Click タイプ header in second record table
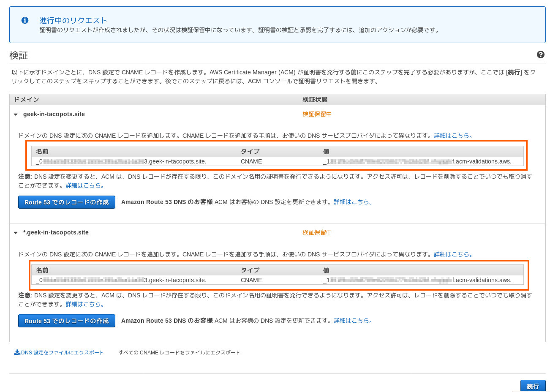 (250, 270)
